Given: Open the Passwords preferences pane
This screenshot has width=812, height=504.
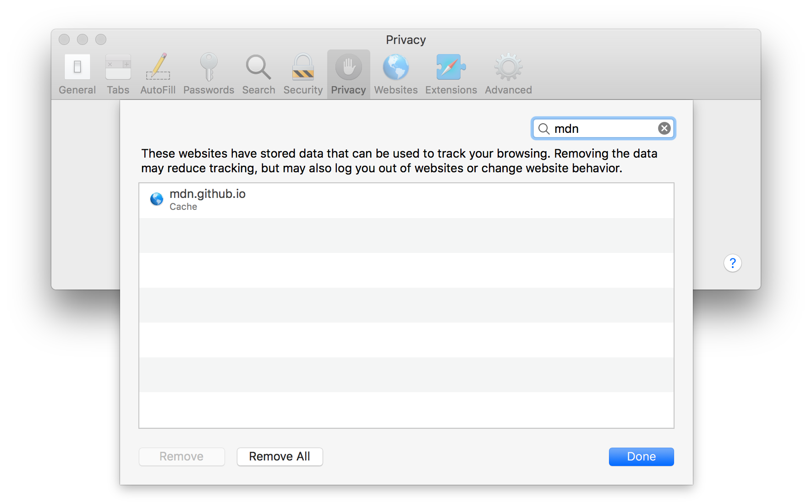Looking at the screenshot, I should (209, 75).
